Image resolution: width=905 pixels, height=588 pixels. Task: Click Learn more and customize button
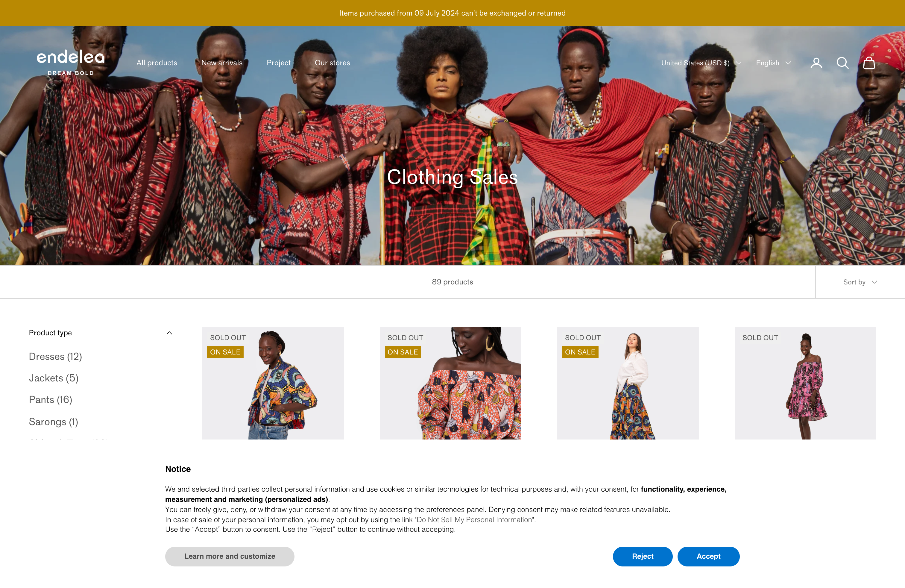[230, 556]
